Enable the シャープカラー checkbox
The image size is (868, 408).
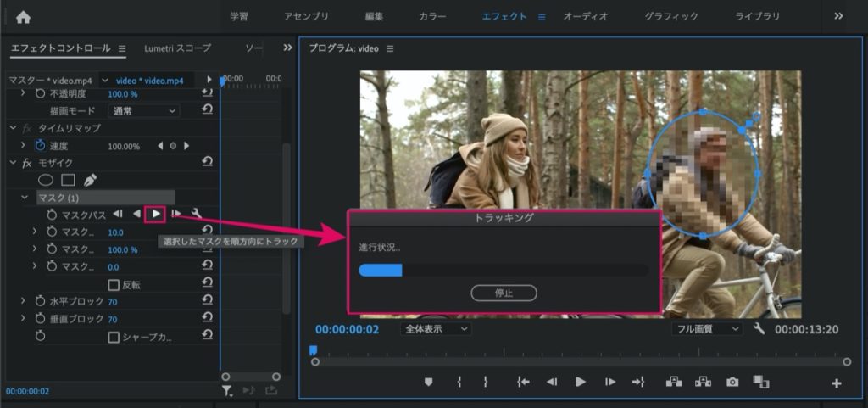coord(114,337)
